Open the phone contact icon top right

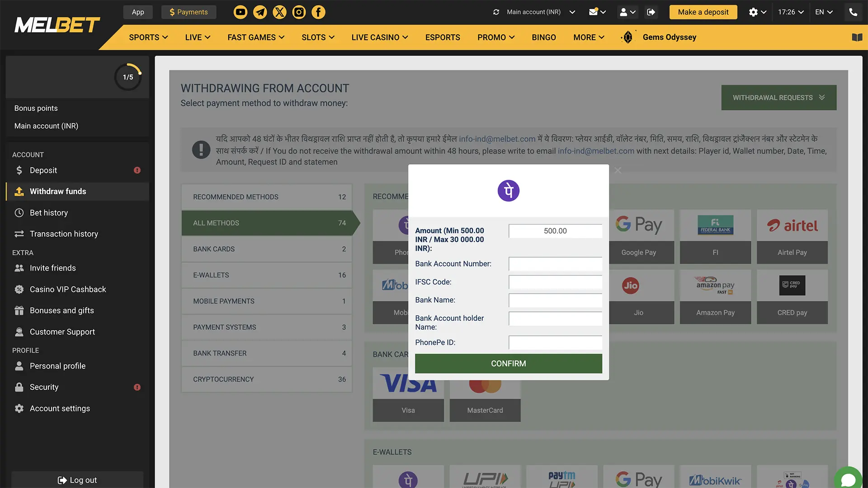point(853,12)
